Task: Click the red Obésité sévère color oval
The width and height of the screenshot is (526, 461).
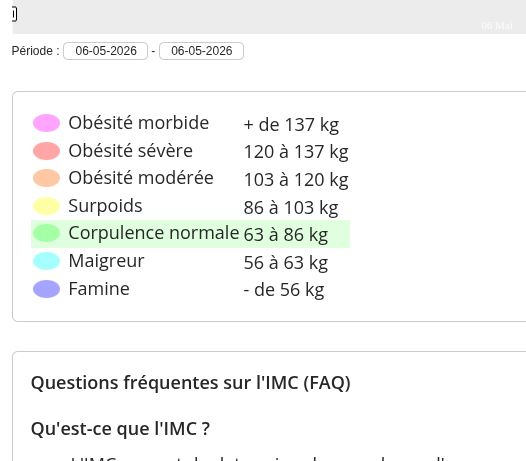Action: pos(46,151)
